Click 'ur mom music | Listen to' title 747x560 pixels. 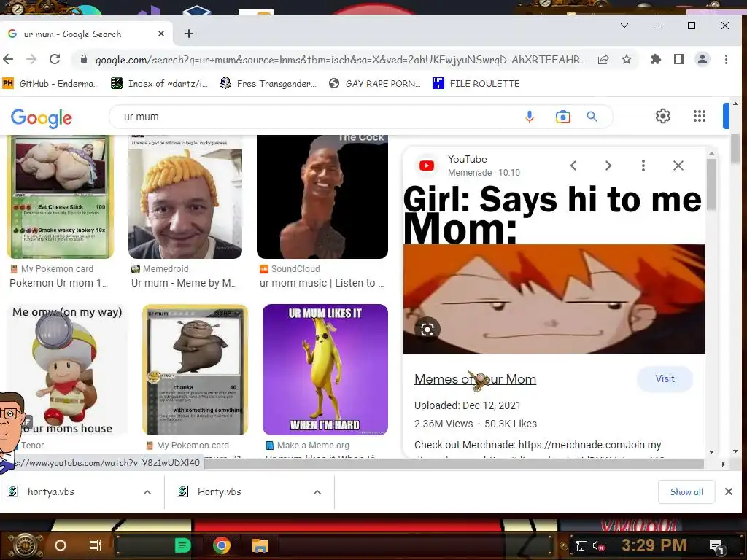coord(322,283)
